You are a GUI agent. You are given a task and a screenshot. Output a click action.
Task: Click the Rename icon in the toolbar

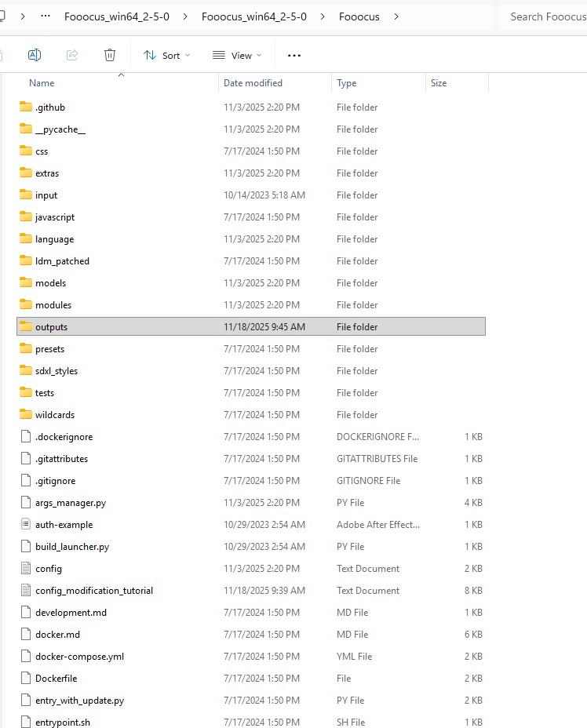coord(35,55)
